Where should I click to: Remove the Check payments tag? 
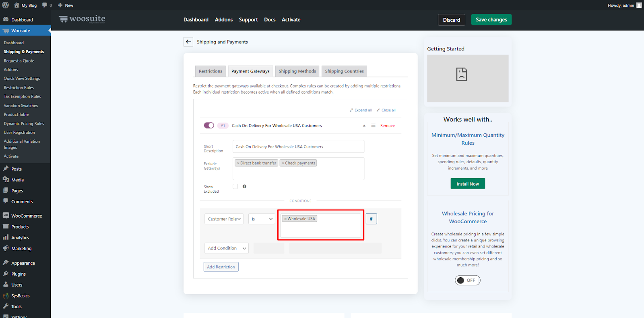283,163
